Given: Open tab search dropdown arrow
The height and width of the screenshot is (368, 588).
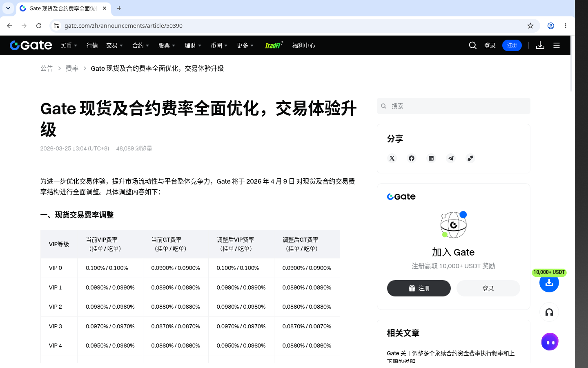Looking at the screenshot, I should tap(8, 8).
